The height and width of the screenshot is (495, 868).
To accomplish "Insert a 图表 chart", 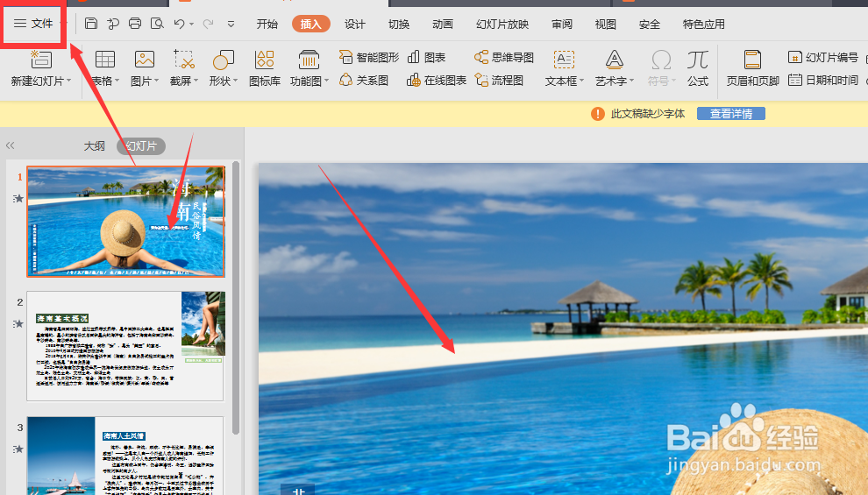I will 426,57.
